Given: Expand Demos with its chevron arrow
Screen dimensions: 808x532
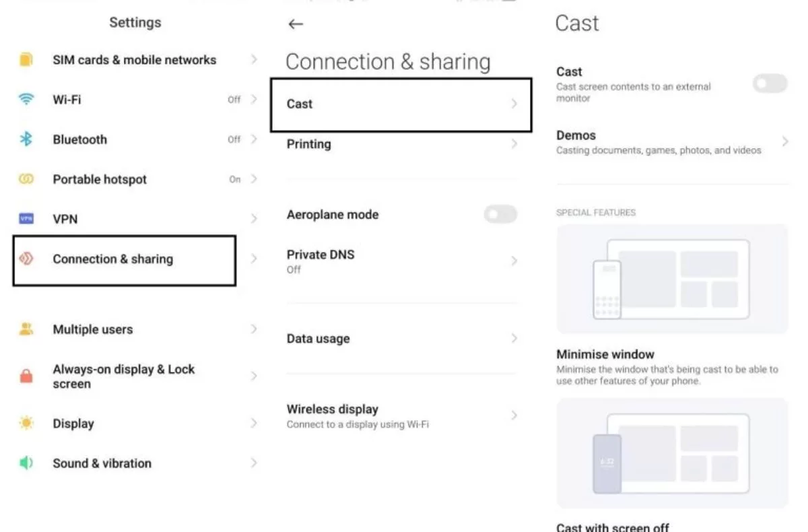Looking at the screenshot, I should (785, 141).
